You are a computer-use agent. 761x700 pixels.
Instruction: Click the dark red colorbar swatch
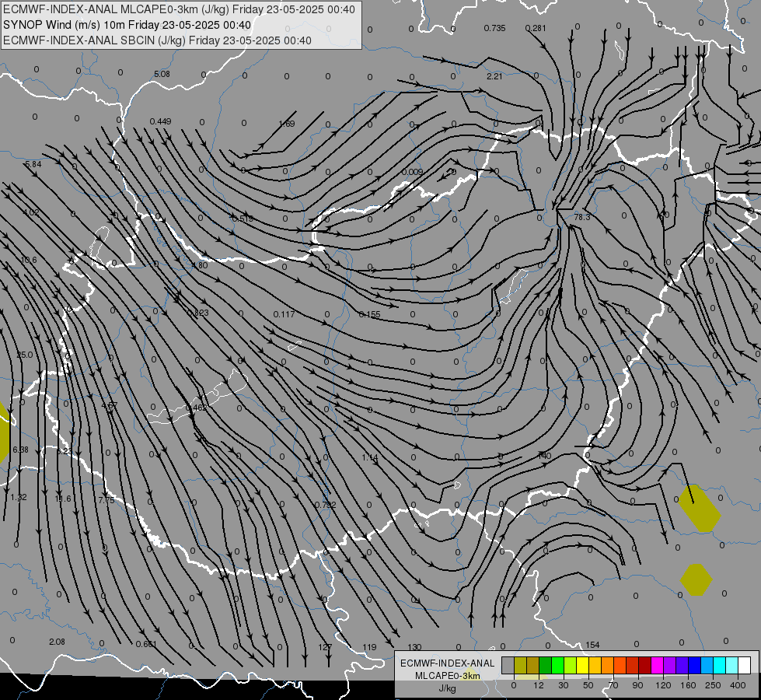click(645, 665)
